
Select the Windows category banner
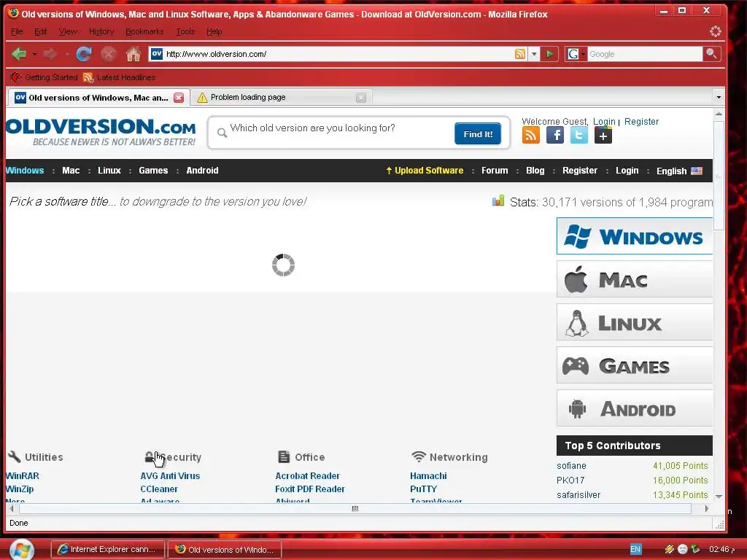pos(635,236)
